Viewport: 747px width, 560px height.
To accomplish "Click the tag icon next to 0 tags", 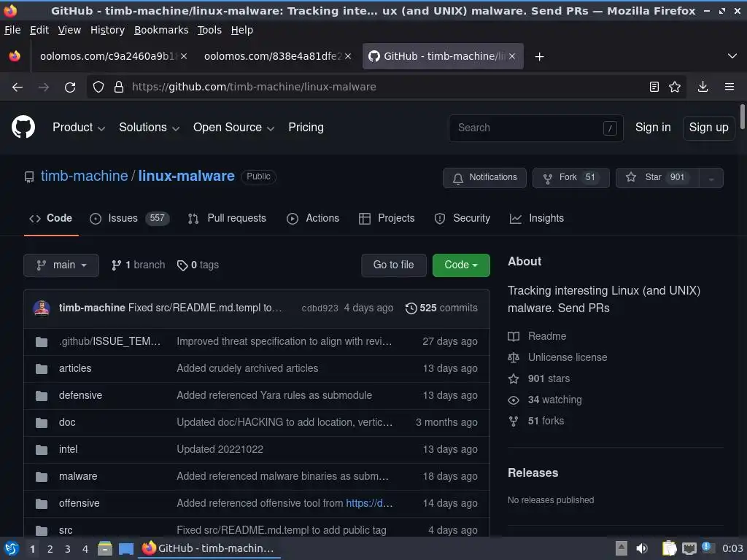I will (x=182, y=265).
